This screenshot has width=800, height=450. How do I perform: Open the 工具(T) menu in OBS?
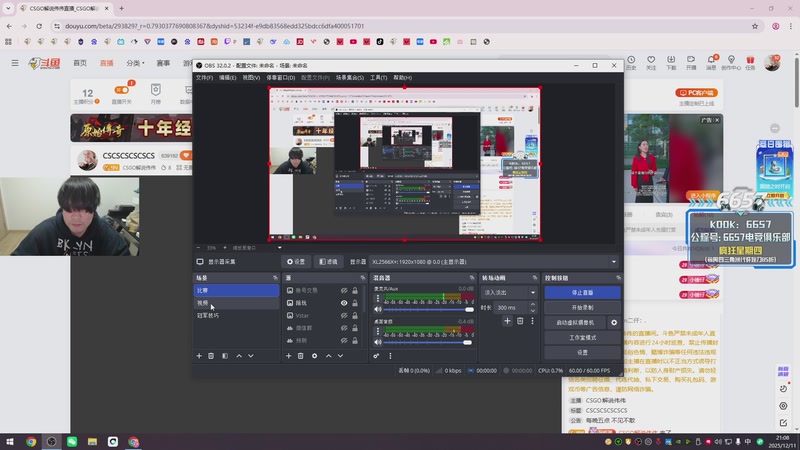(379, 78)
